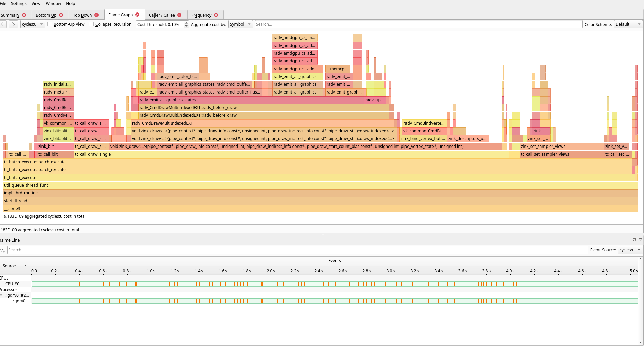Select the zink_descriptors_u... frame
Viewport: 644px width, 346px height.
468,139
